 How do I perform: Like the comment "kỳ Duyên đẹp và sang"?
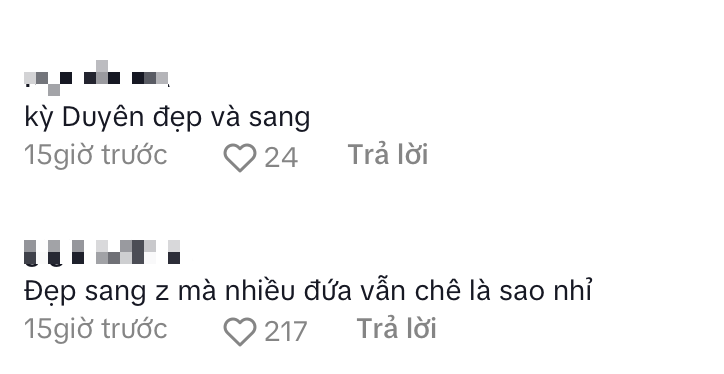(240, 157)
